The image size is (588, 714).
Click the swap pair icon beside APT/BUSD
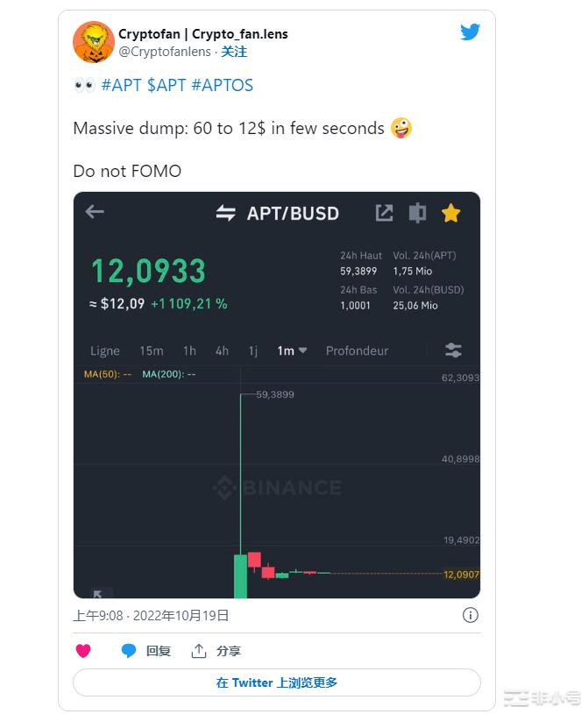pyautogui.click(x=225, y=212)
